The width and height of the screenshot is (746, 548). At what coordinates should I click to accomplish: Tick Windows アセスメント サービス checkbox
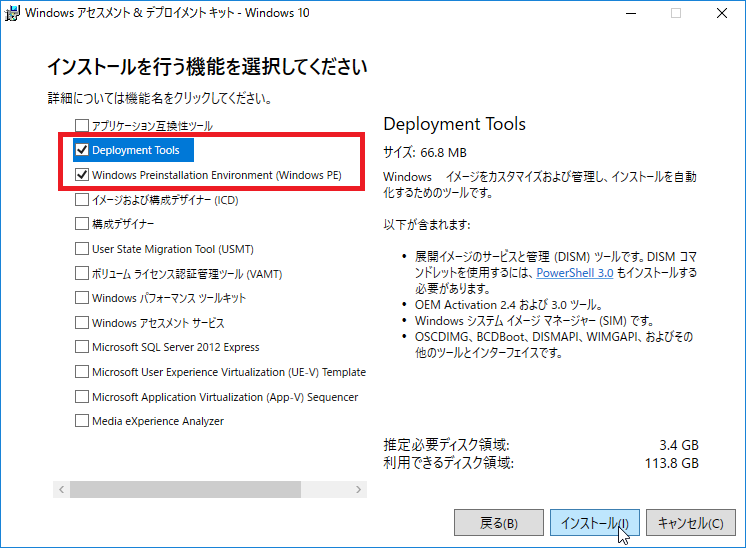coord(82,323)
